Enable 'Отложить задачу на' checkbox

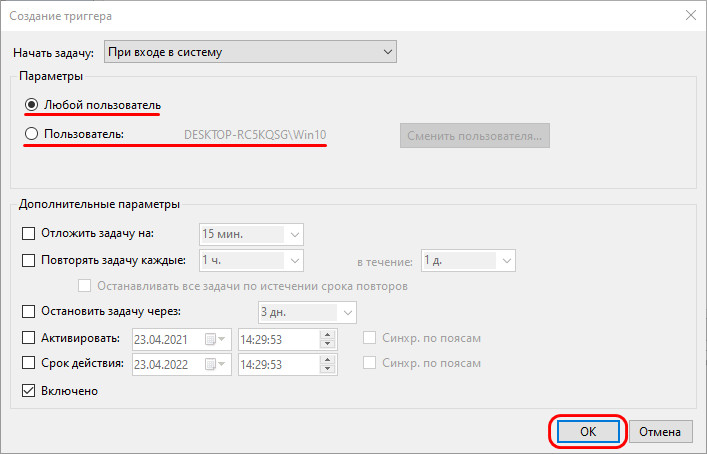click(28, 234)
